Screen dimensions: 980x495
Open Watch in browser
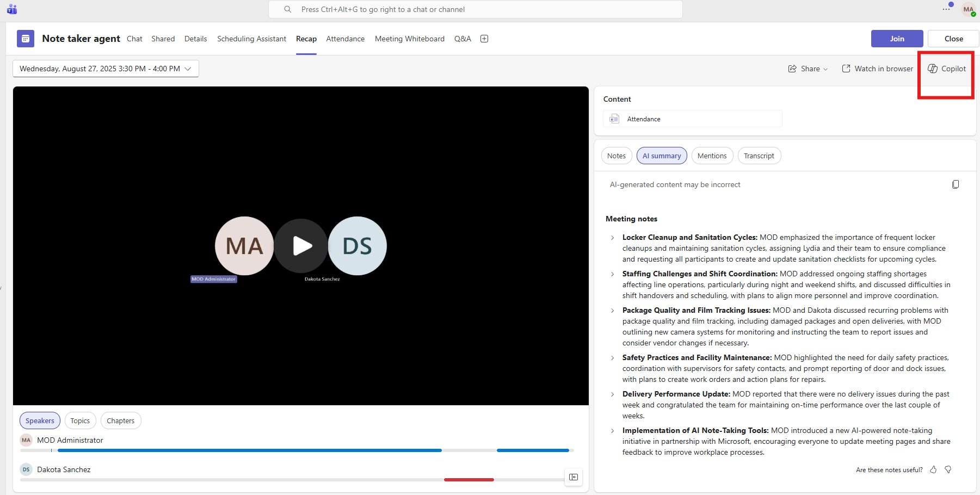(877, 69)
